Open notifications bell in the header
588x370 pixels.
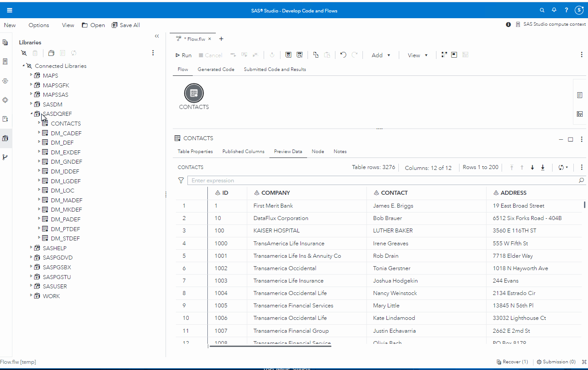click(554, 10)
